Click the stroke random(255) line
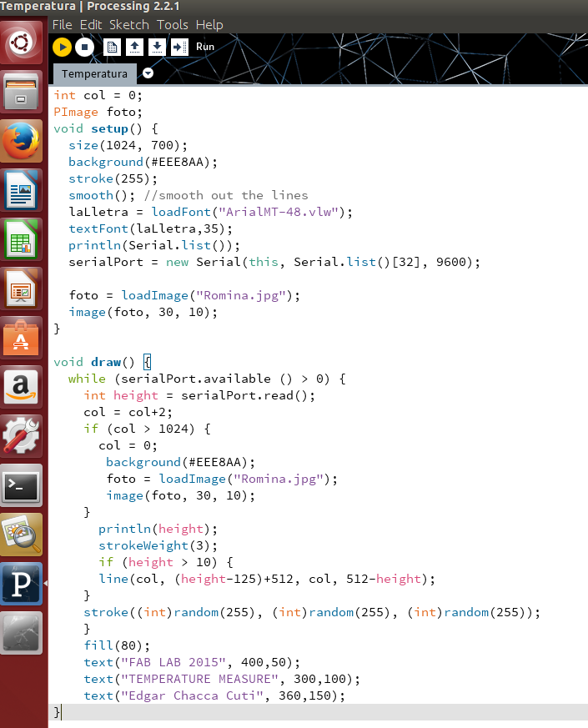Image resolution: width=588 pixels, height=728 pixels. coord(312,613)
